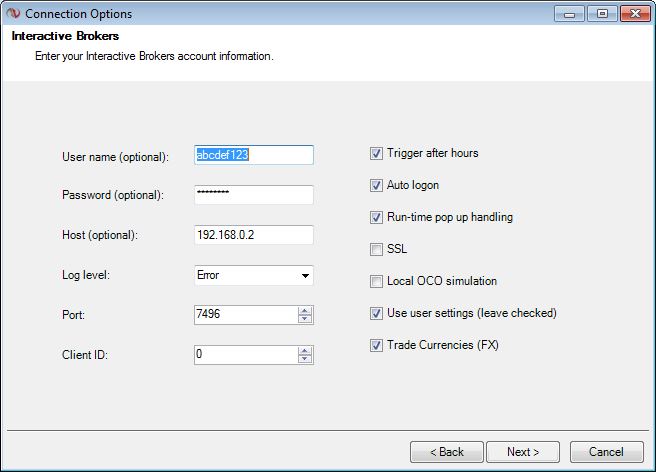656x472 pixels.
Task: Click the 'Client ID:' label
Action: [x=85, y=355]
